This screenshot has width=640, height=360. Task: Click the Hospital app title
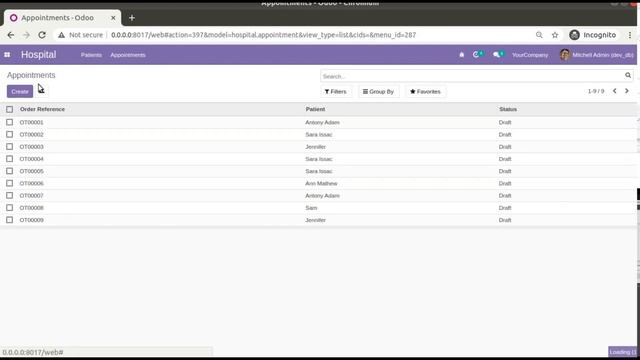[x=39, y=55]
